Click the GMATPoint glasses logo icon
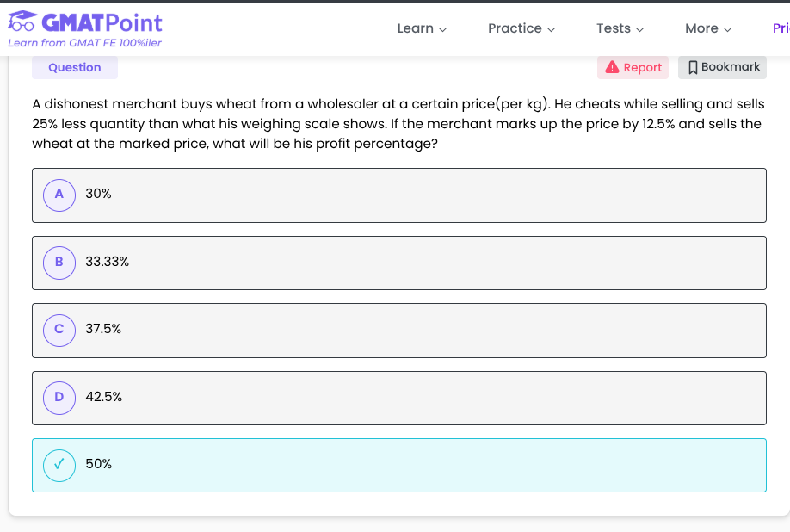Screen dimensions: 790x532 (x=22, y=22)
